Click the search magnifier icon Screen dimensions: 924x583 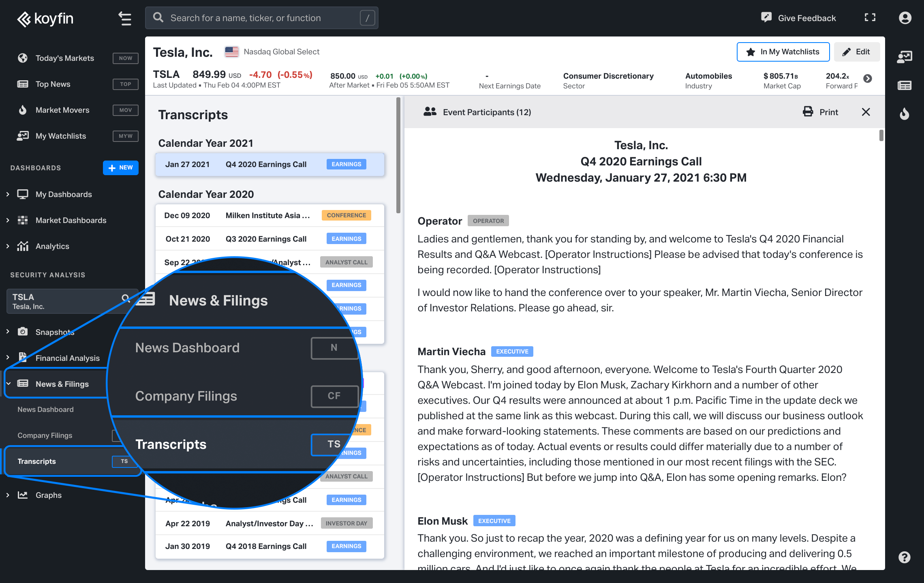[x=158, y=17]
